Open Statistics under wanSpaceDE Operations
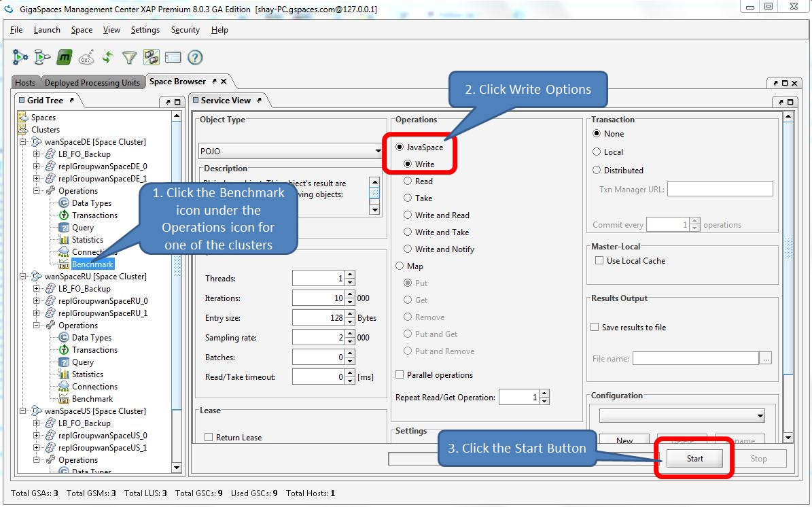812x507 pixels. (87, 240)
